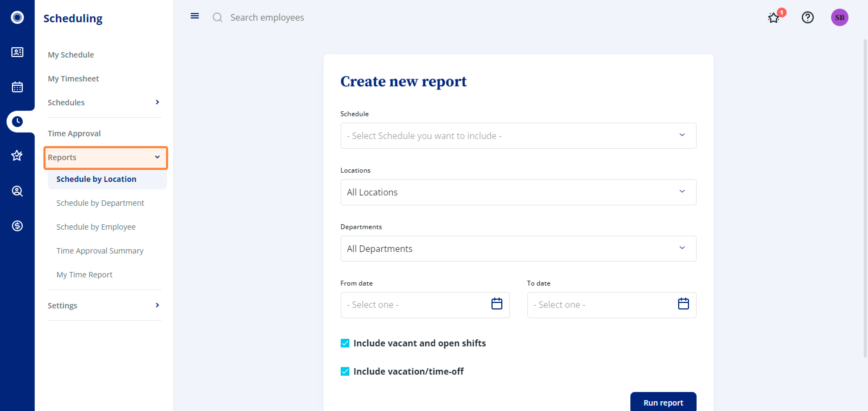Open the calendar module icon in the rail
This screenshot has width=868, height=411.
coord(17,87)
